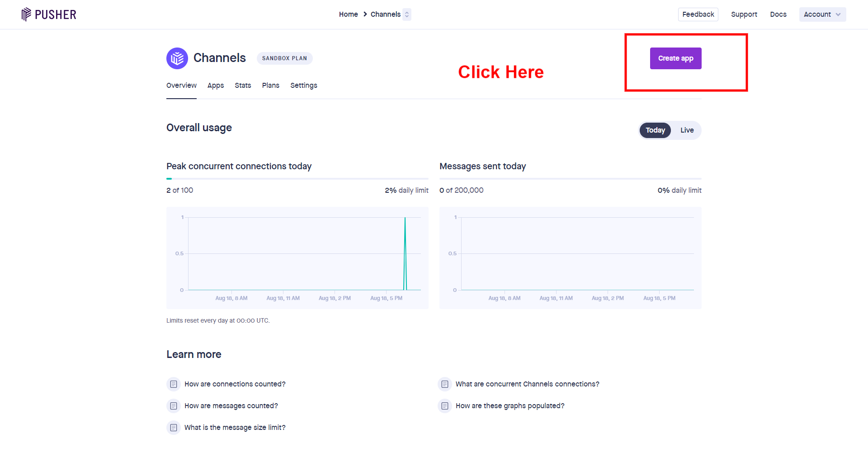868x472 pixels.
Task: Click the 'Messages sent today' heading
Action: (x=483, y=167)
